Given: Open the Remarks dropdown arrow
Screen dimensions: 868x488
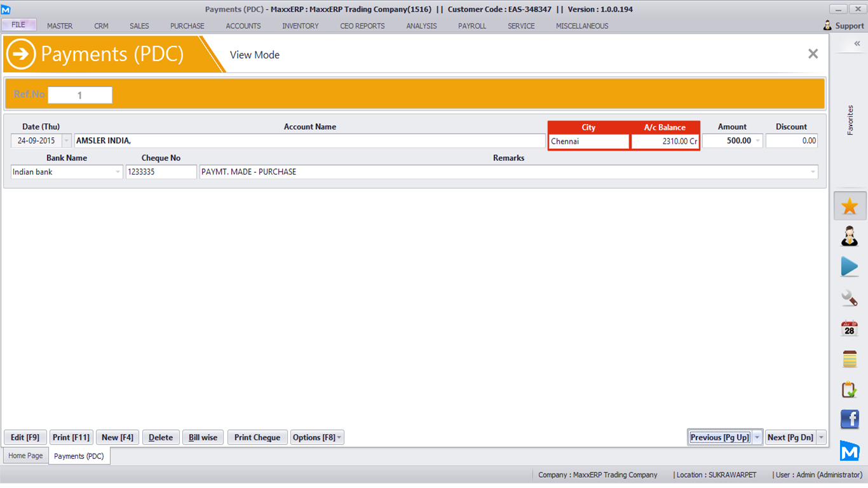Looking at the screenshot, I should point(813,172).
